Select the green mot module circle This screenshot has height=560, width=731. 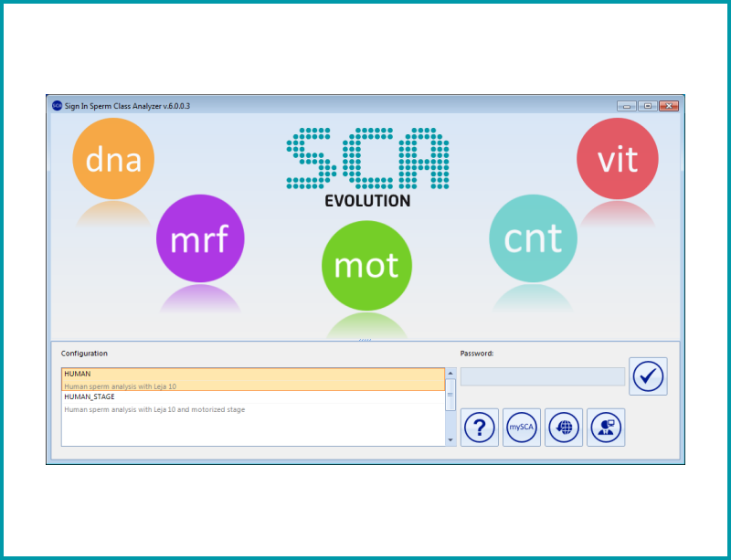point(367,265)
